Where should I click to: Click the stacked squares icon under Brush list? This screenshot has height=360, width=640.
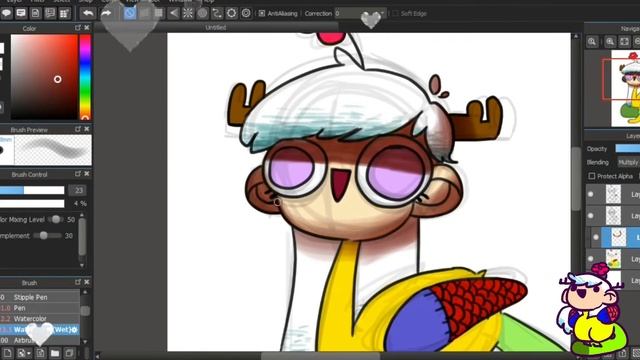(69, 353)
